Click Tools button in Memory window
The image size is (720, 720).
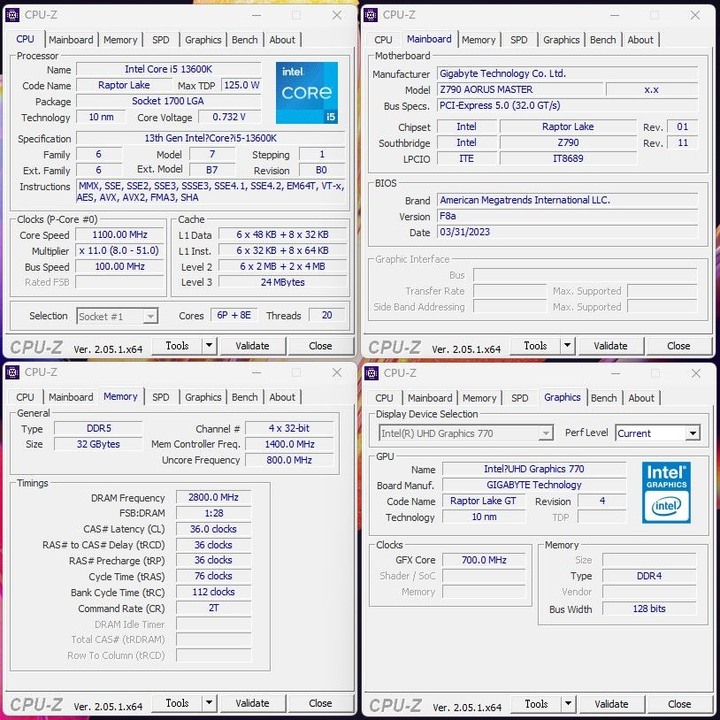coord(177,703)
